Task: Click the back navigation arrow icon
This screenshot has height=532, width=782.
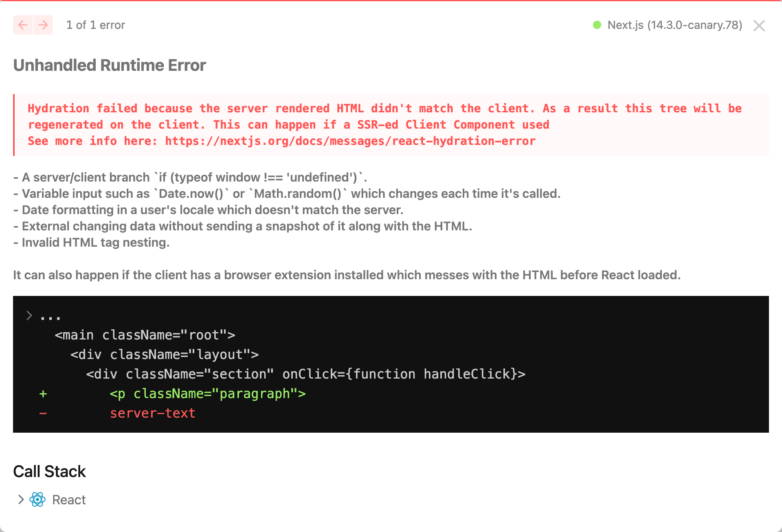Action: (x=23, y=24)
